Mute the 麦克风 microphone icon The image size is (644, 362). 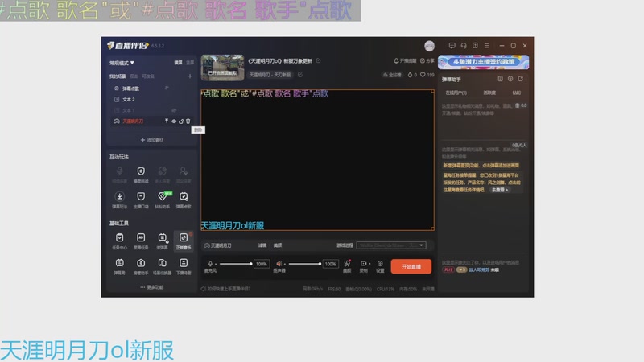[210, 264]
